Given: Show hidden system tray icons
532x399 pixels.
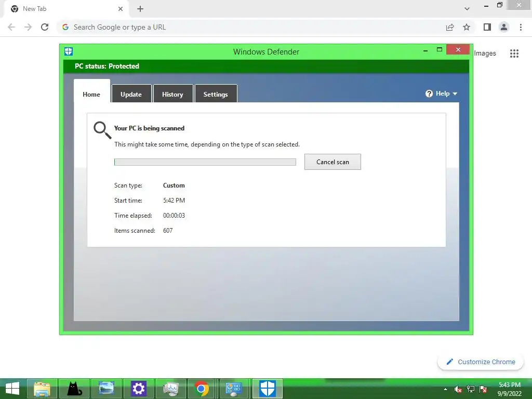Looking at the screenshot, I should point(445,389).
